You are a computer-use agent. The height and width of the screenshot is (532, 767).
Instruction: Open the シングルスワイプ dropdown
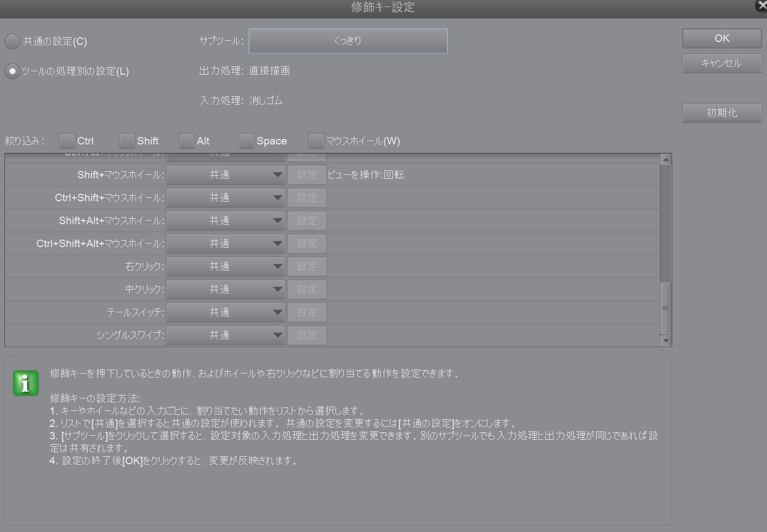(225, 335)
